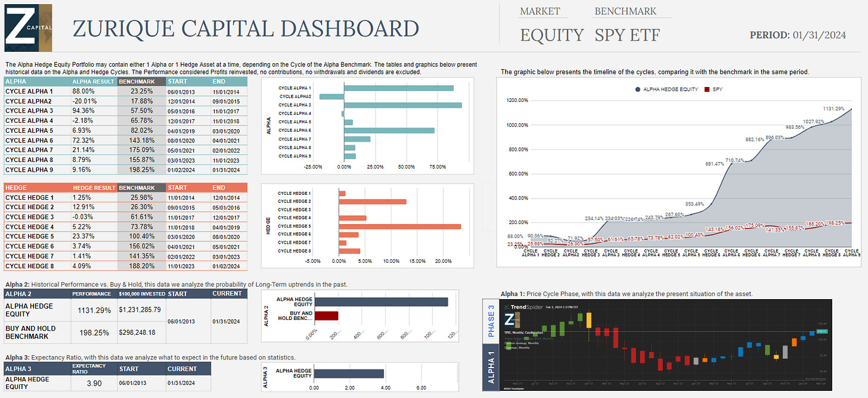Click the red Buy and Hold benchmark bar
Image resolution: width=868 pixels, height=398 pixels.
(x=326, y=316)
